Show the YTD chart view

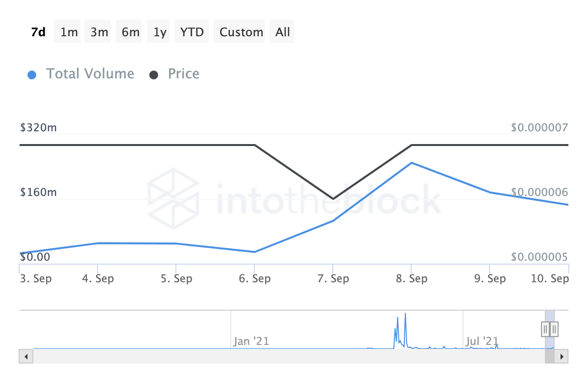click(191, 31)
